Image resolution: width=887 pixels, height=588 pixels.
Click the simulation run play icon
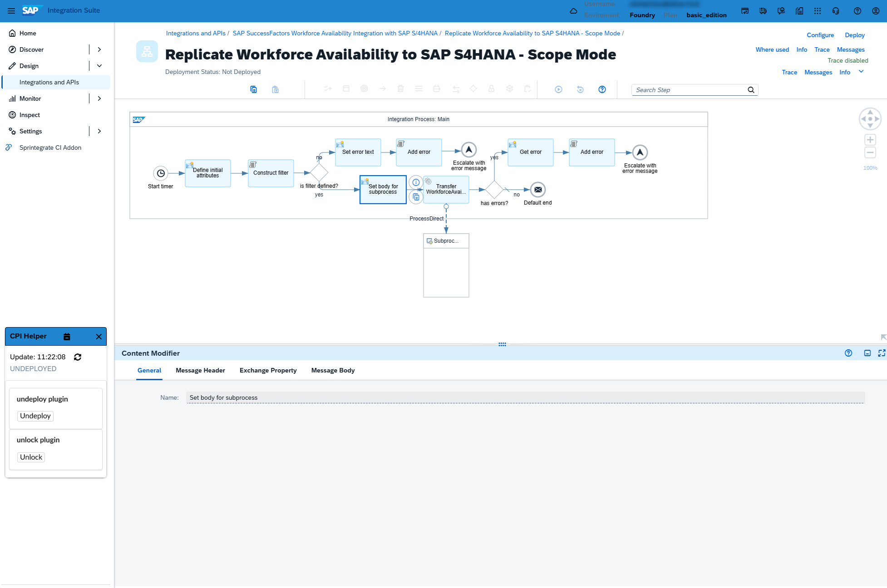click(x=559, y=89)
